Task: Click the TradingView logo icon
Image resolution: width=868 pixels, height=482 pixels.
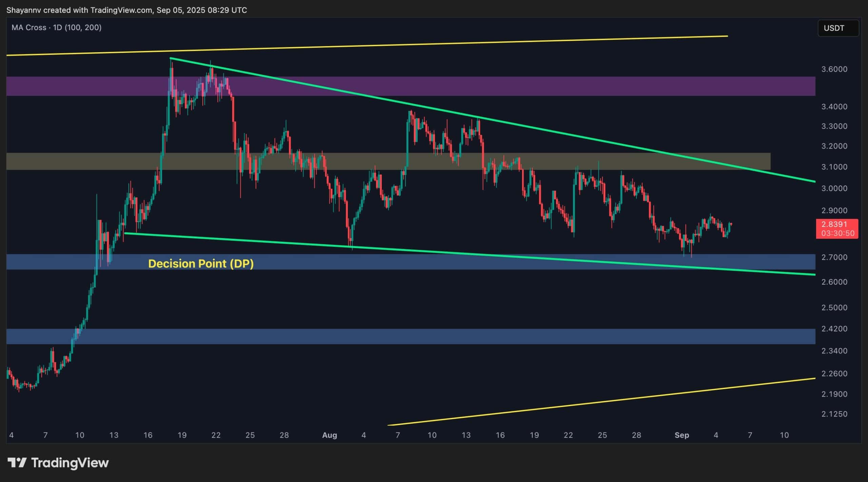Action: 17,463
